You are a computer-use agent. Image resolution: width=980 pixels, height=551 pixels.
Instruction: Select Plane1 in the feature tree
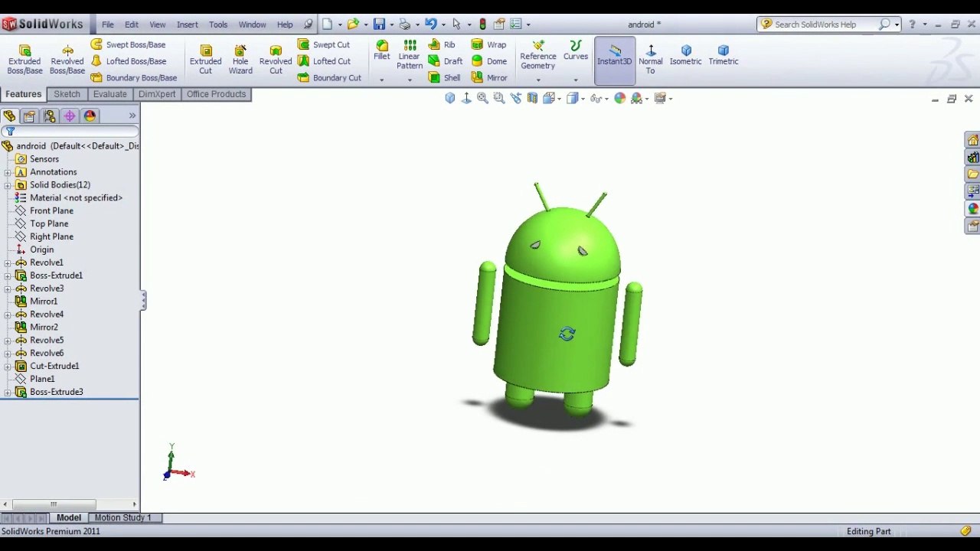click(x=42, y=380)
